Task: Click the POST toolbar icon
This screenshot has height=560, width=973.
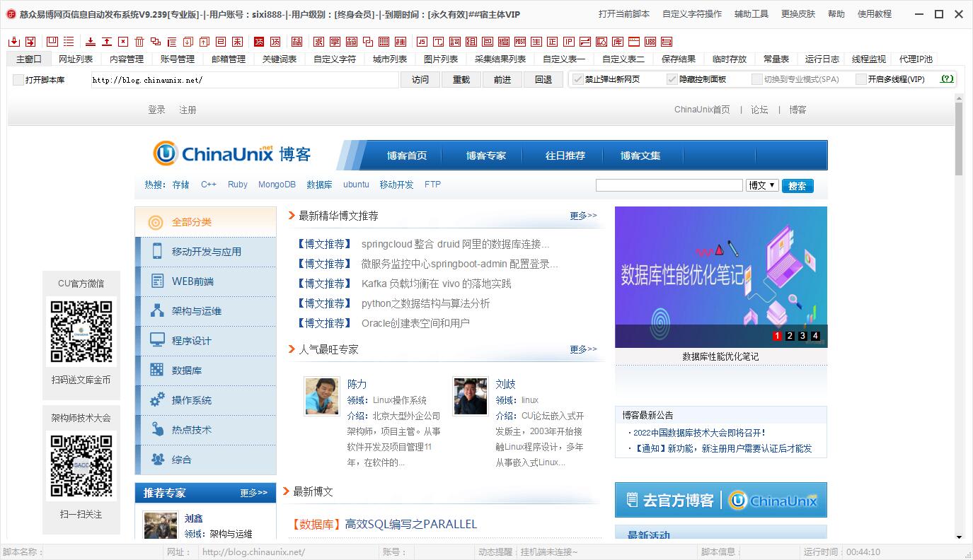Action: 520,42
